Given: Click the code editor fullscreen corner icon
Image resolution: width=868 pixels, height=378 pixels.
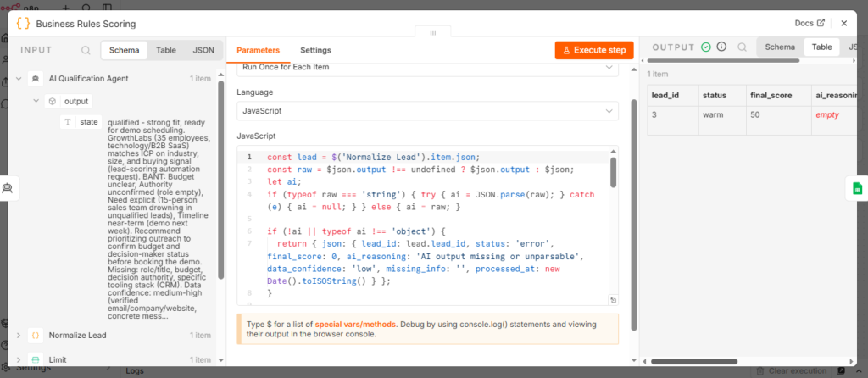Looking at the screenshot, I should click(x=613, y=300).
